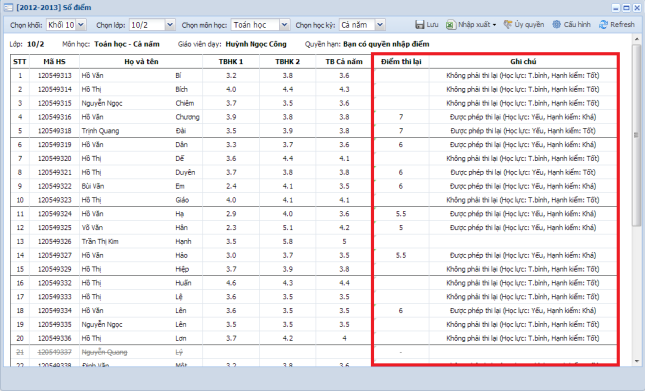Click the scroll up arrow of the table

637,39
